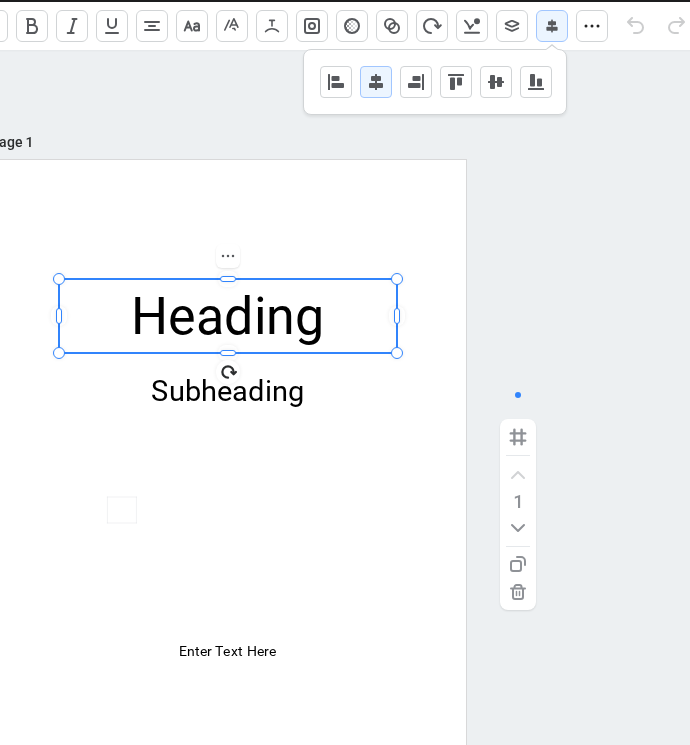Open the rotate tool in toolbar
The width and height of the screenshot is (690, 745).
pyautogui.click(x=431, y=26)
